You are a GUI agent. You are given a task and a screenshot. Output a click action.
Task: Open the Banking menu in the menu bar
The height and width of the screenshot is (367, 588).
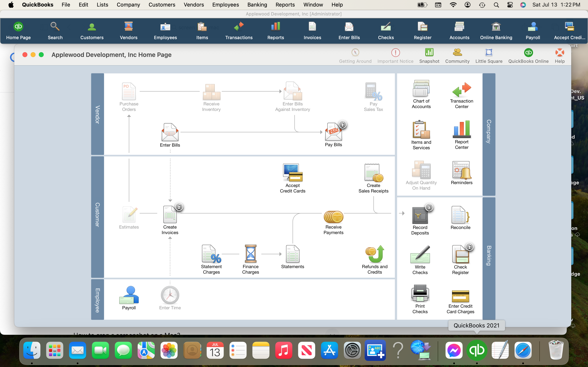[257, 5]
